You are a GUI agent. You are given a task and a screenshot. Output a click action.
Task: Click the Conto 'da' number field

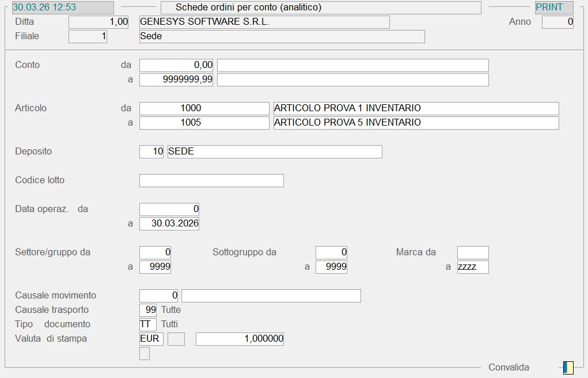(x=176, y=65)
